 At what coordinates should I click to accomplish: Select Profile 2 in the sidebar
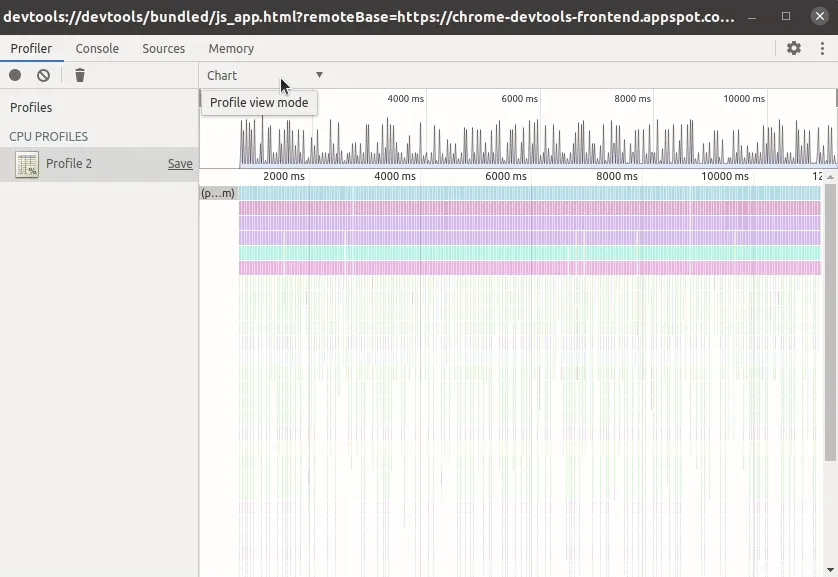pyautogui.click(x=69, y=164)
